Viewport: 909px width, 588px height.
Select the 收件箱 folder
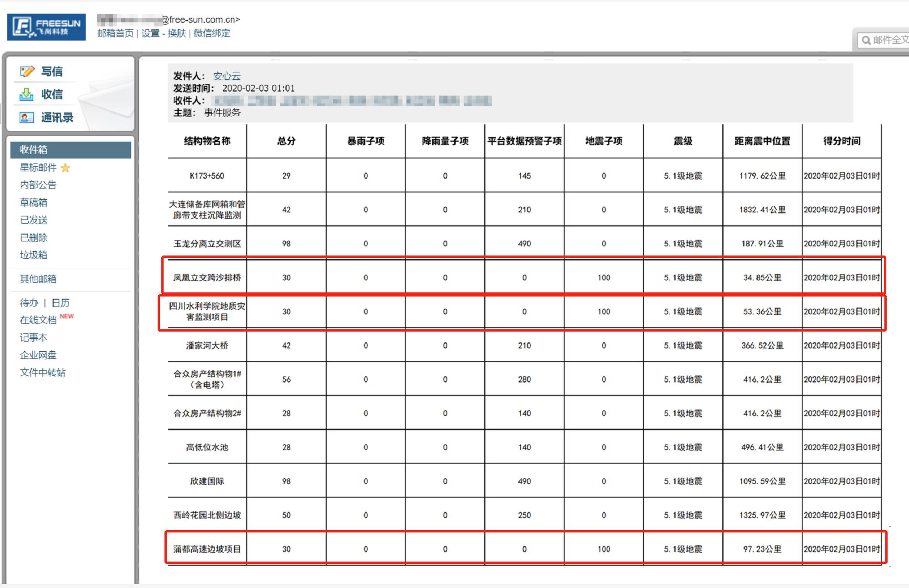[x=71, y=150]
